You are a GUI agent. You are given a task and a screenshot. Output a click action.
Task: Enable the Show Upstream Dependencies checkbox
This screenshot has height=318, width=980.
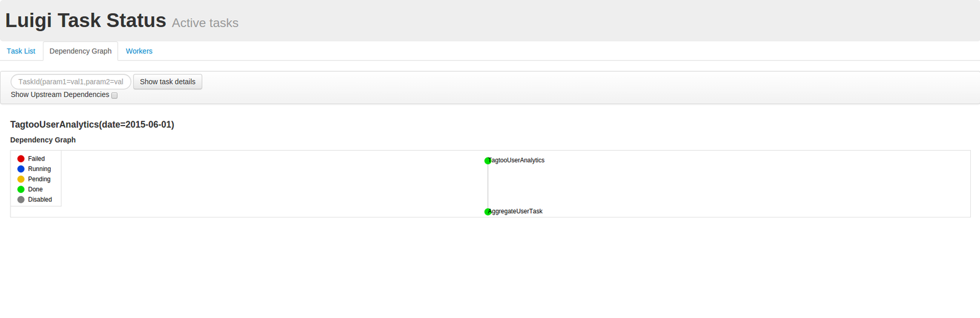pos(115,96)
